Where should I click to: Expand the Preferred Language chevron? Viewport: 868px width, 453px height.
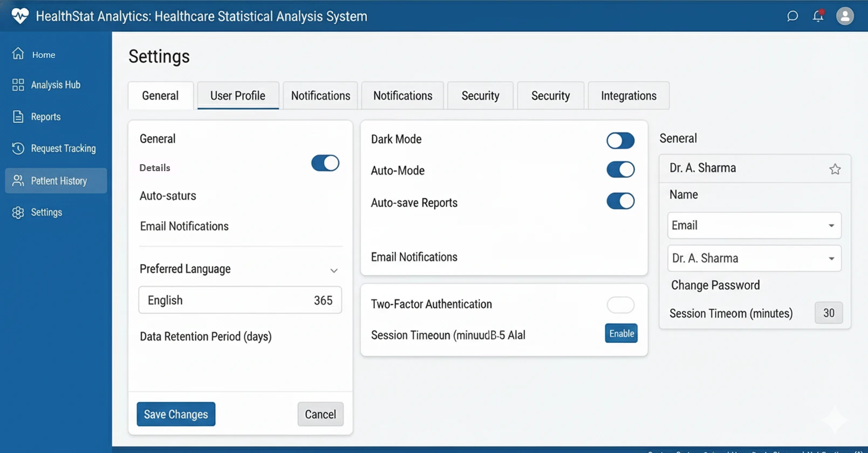point(334,271)
